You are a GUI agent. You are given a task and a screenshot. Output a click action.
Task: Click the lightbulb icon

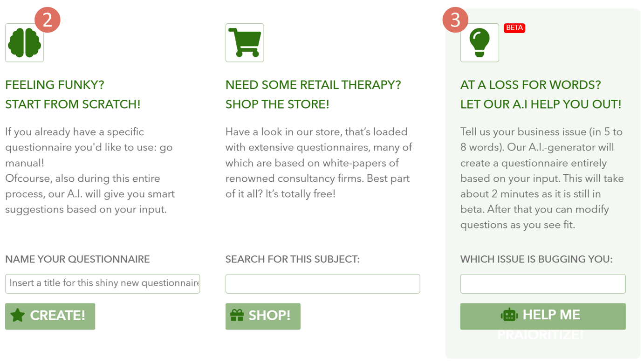click(x=480, y=43)
